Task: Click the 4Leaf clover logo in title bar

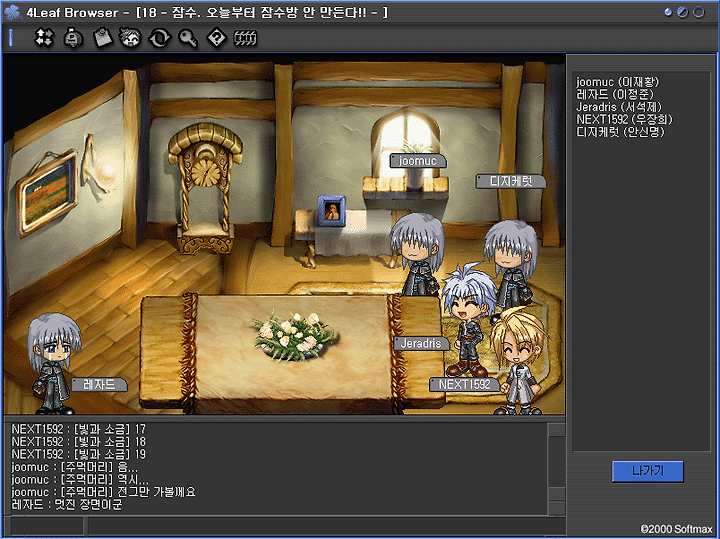Action: pyautogui.click(x=12, y=12)
